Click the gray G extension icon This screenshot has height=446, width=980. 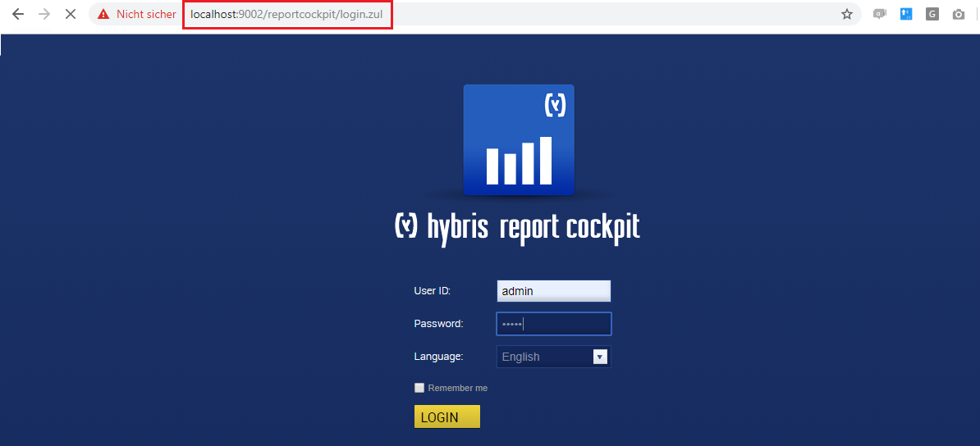932,14
